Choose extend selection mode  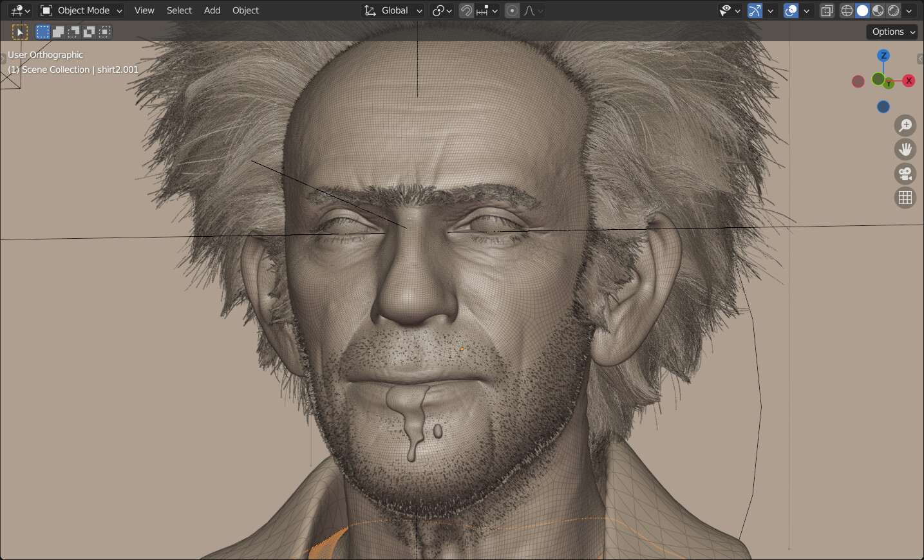click(x=58, y=32)
